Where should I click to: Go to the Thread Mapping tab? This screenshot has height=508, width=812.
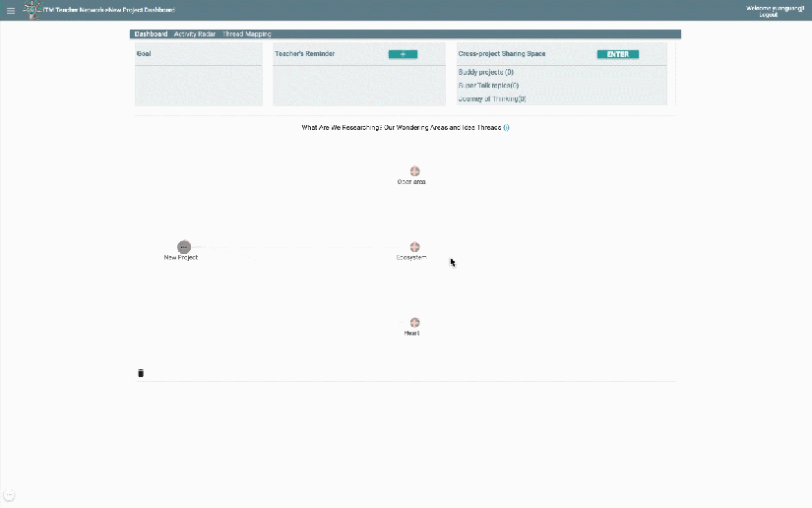pyautogui.click(x=246, y=34)
